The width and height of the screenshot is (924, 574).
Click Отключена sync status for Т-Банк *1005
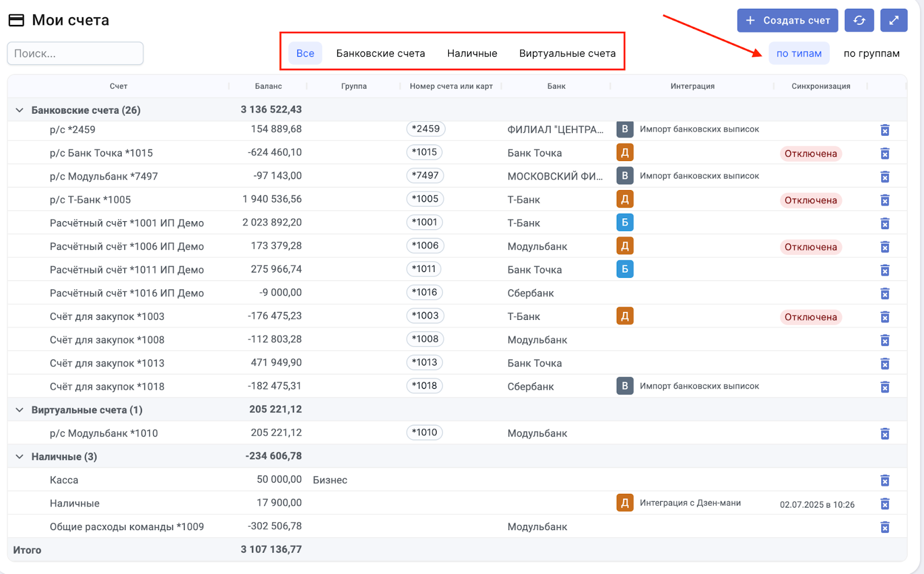click(810, 200)
